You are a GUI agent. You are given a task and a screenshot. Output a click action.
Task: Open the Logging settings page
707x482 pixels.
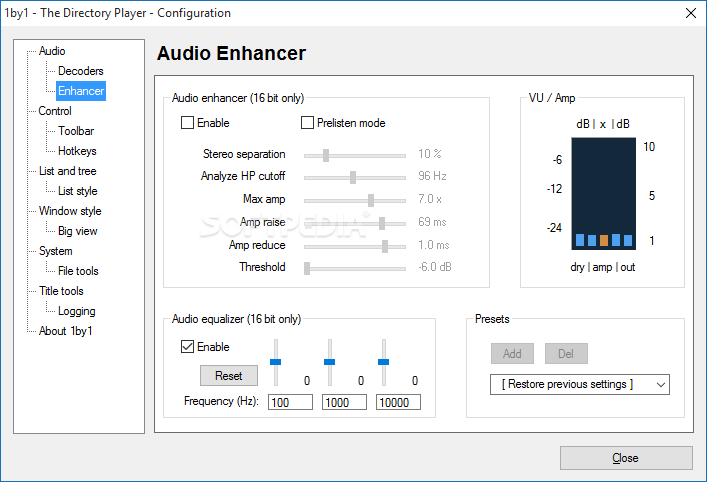tap(77, 311)
